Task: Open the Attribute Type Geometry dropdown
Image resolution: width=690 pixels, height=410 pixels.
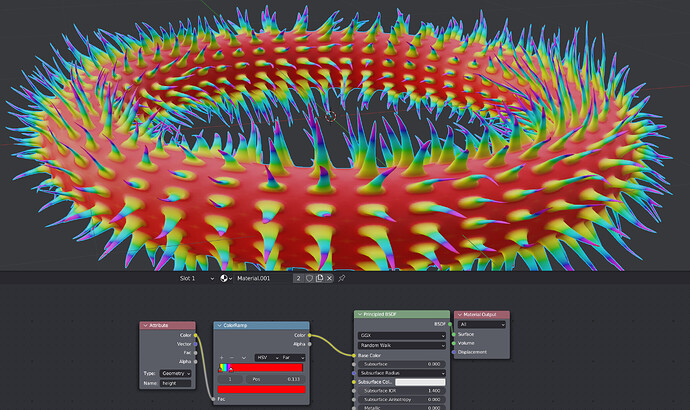Action: (175, 373)
